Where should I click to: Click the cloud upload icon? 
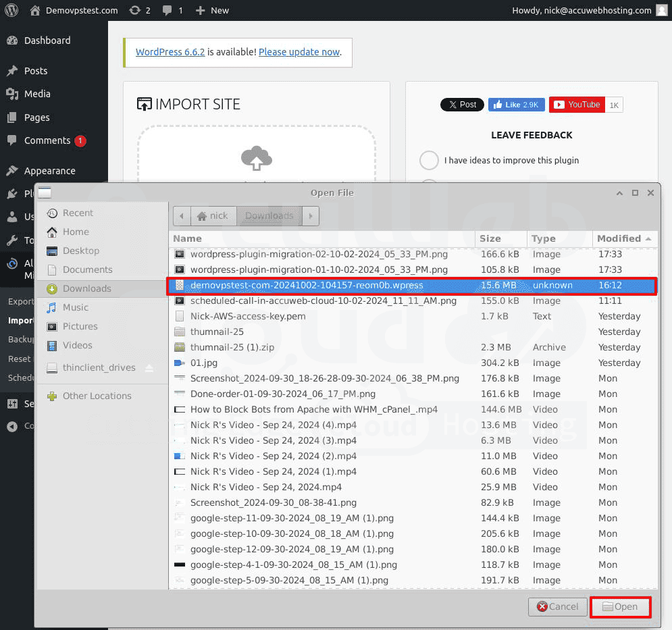coord(257,159)
